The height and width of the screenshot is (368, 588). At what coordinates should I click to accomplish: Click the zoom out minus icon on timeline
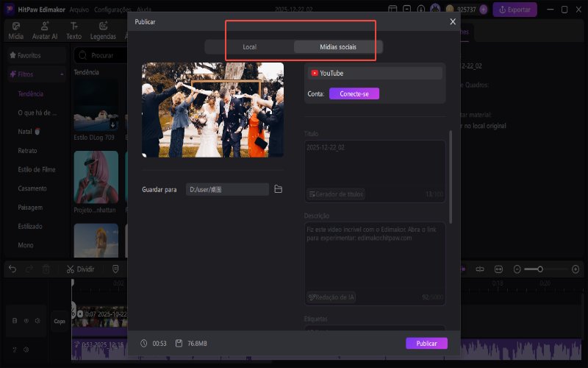coord(517,269)
